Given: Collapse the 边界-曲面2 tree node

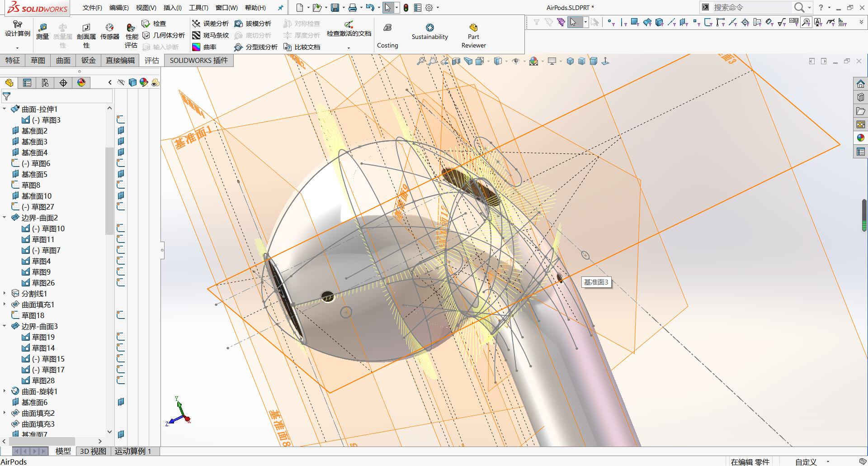Looking at the screenshot, I should point(5,218).
